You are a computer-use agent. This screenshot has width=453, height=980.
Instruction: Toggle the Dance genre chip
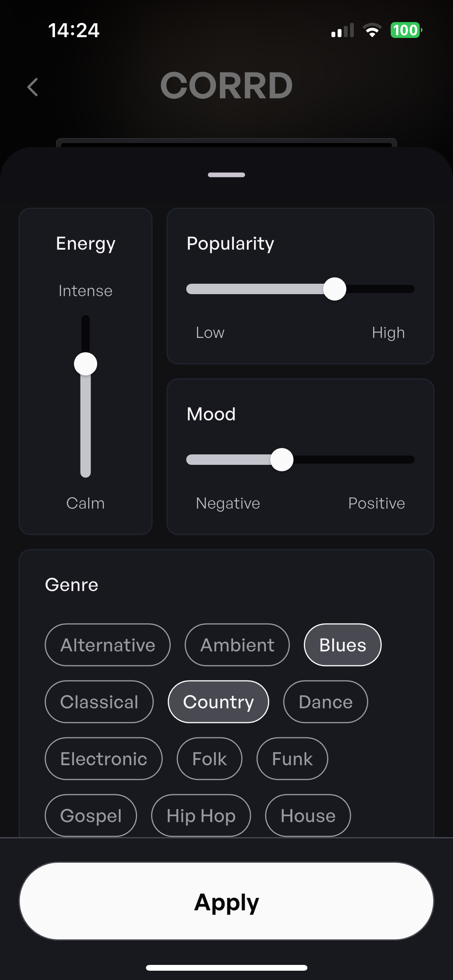[x=325, y=702]
